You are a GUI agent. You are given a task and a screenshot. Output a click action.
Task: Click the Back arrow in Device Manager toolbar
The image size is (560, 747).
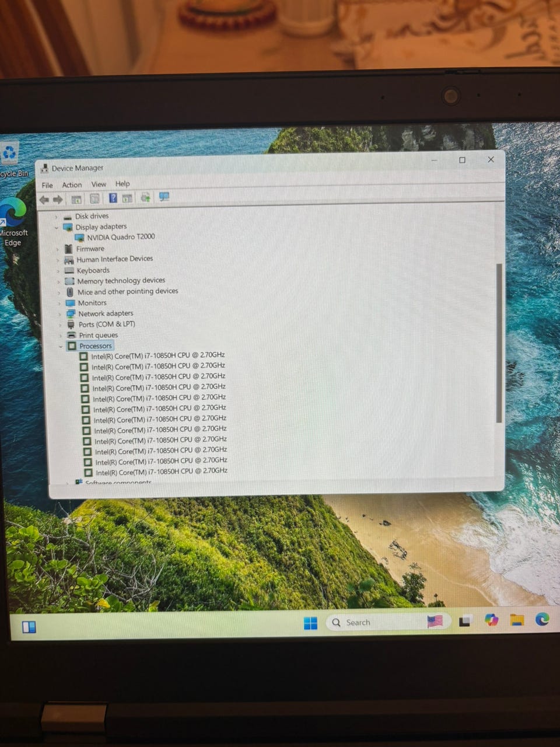[x=44, y=200]
